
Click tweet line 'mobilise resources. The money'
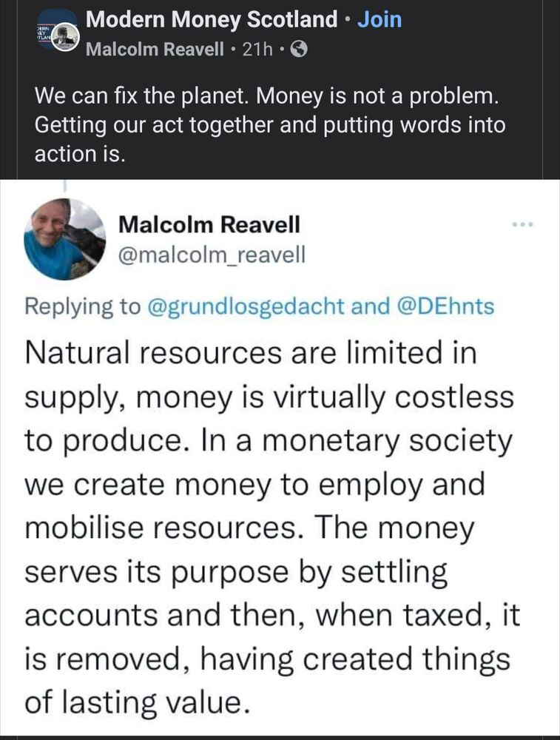point(249,528)
